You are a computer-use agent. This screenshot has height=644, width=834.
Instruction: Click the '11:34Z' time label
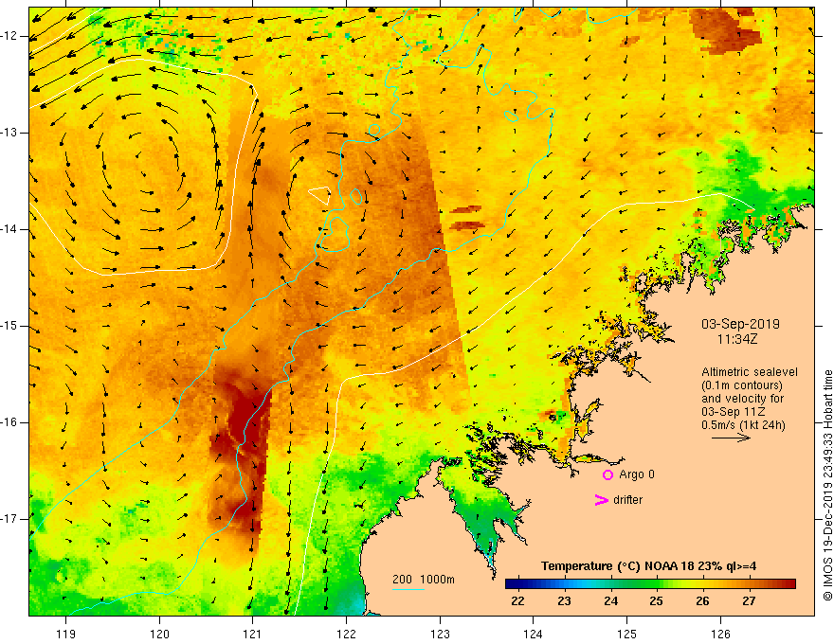(736, 339)
